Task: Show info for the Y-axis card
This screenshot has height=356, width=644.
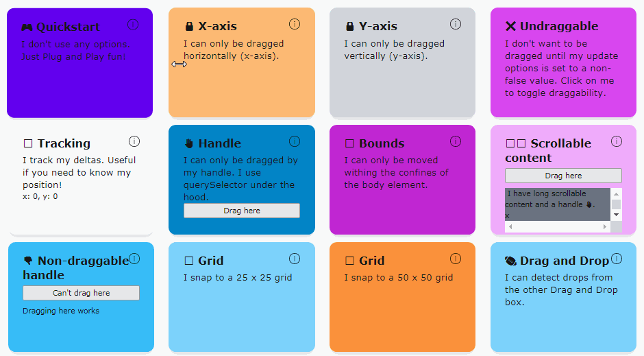Action: [456, 24]
